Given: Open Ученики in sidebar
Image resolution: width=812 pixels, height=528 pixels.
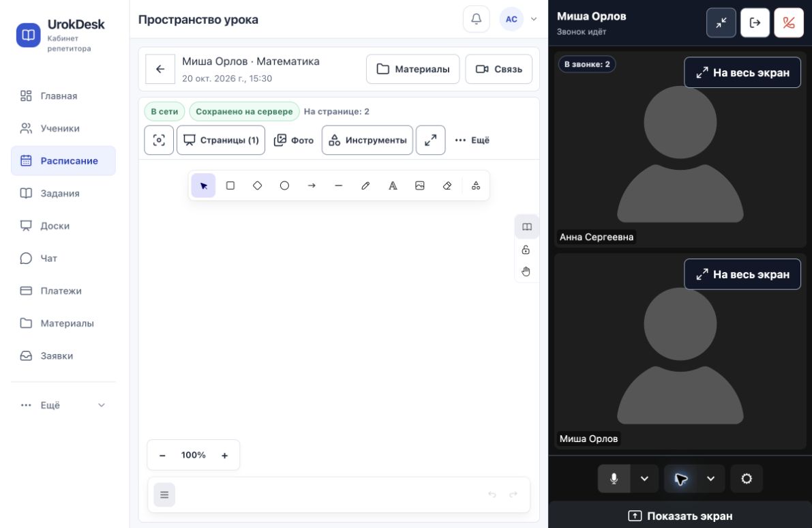Looking at the screenshot, I should click(63, 128).
